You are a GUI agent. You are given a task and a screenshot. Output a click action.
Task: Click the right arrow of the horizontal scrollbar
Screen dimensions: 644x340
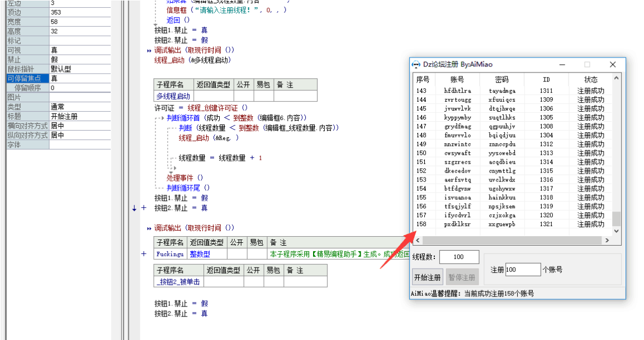click(x=608, y=240)
